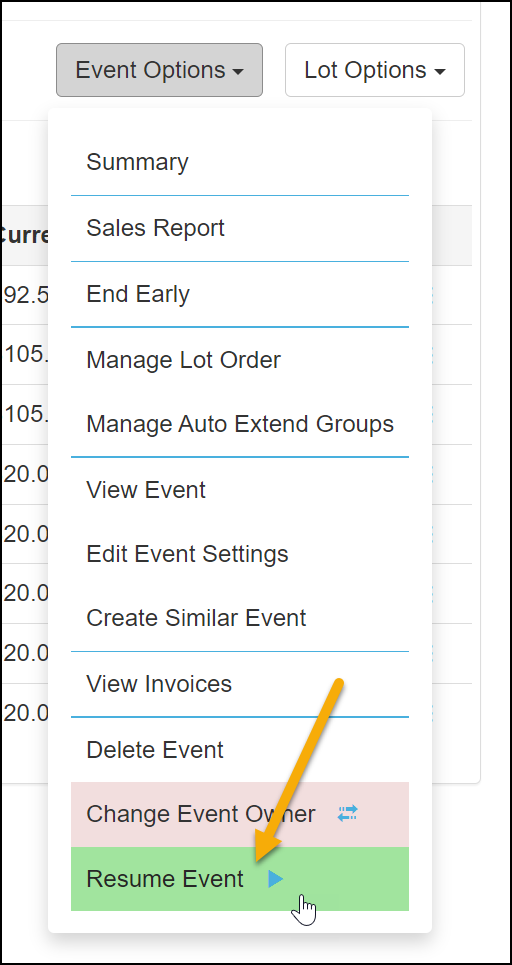This screenshot has height=965, width=512.
Task: Open the Lot Options dropdown
Action: click(375, 70)
